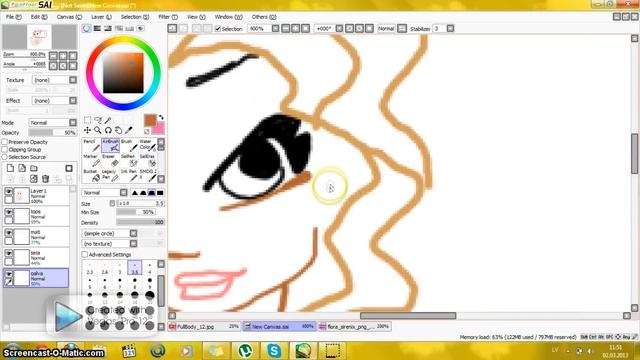This screenshot has width=640, height=360.
Task: Activate the move tool
Action: [x=87, y=130]
